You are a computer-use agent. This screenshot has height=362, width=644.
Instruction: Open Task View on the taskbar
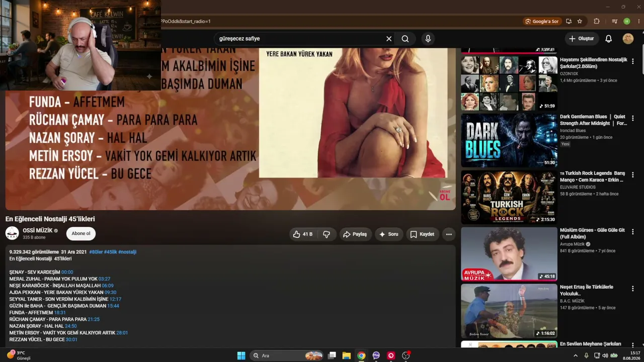pos(332,355)
